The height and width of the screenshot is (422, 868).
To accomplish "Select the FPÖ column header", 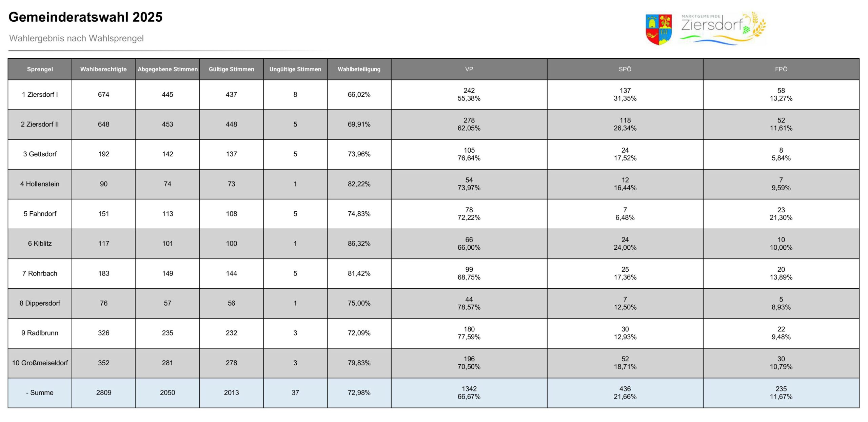I will click(781, 69).
